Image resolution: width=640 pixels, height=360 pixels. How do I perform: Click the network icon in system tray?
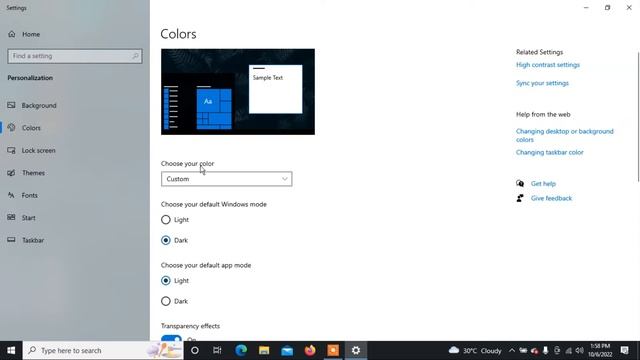[x=569, y=351]
